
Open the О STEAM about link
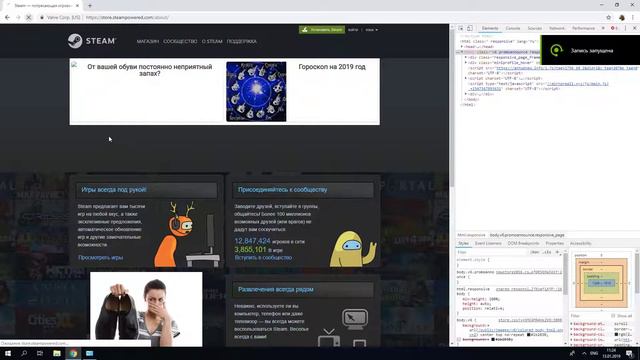(x=212, y=41)
